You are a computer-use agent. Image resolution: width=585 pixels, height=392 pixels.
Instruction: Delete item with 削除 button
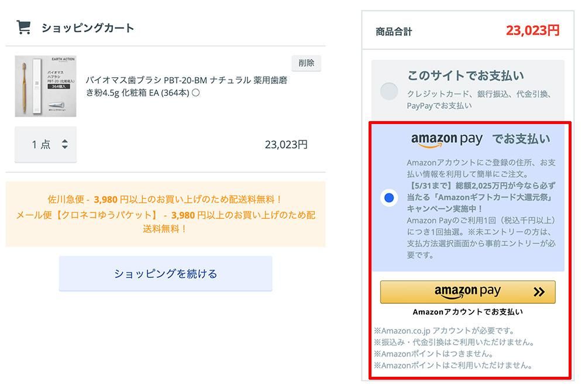pyautogui.click(x=306, y=63)
